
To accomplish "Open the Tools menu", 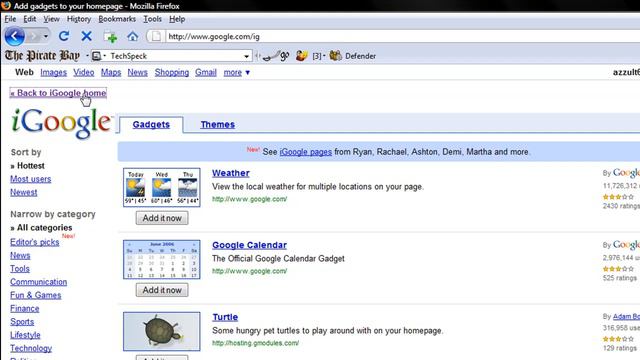I will (x=152, y=19).
